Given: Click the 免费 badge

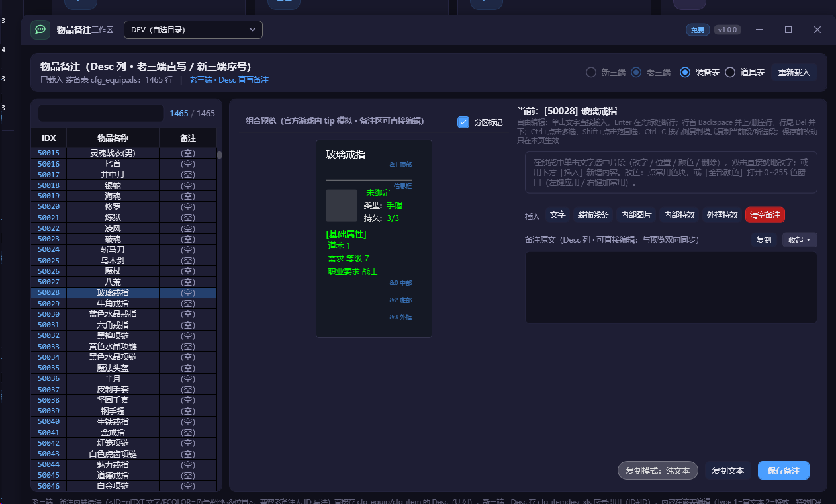Looking at the screenshot, I should pyautogui.click(x=698, y=30).
